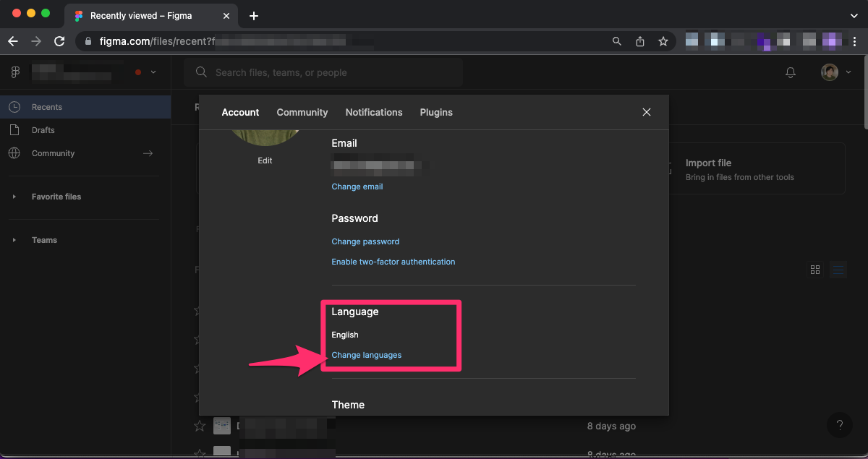Open the help question mark button

pos(839,425)
